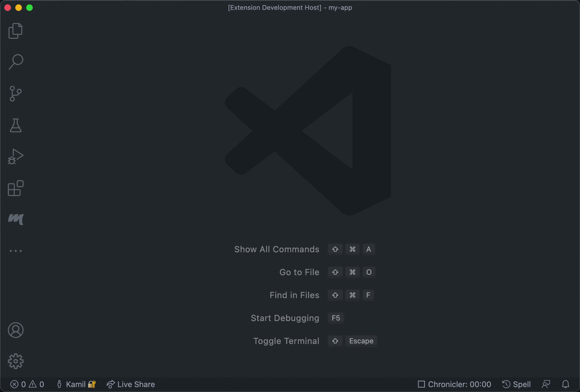The width and height of the screenshot is (580, 392).
Task: Stop the Chronicler recording timer
Action: click(x=454, y=384)
